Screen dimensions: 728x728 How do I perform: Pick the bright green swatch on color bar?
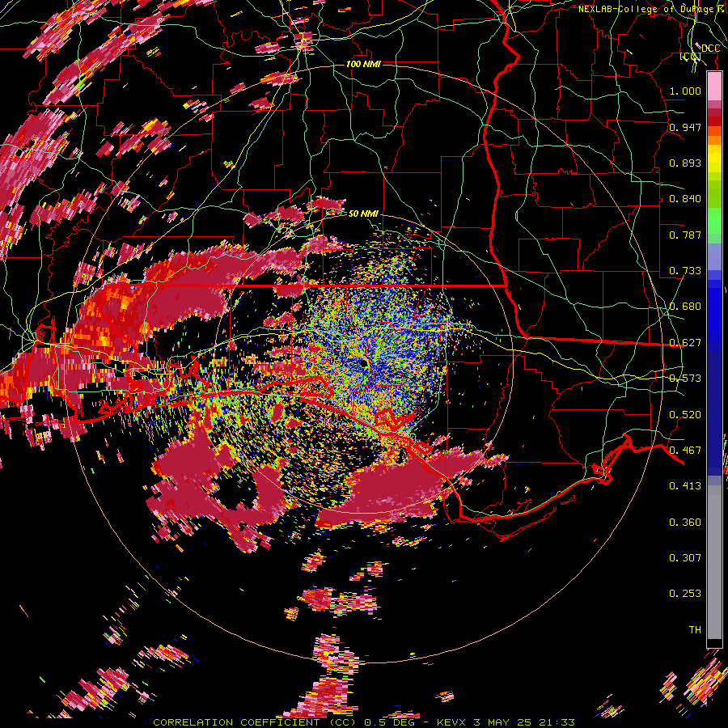[714, 221]
